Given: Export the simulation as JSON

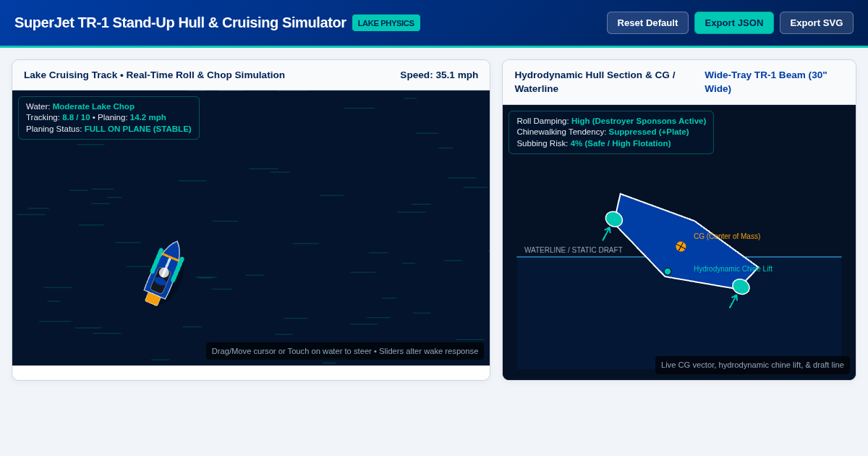Looking at the screenshot, I should click(x=734, y=22).
